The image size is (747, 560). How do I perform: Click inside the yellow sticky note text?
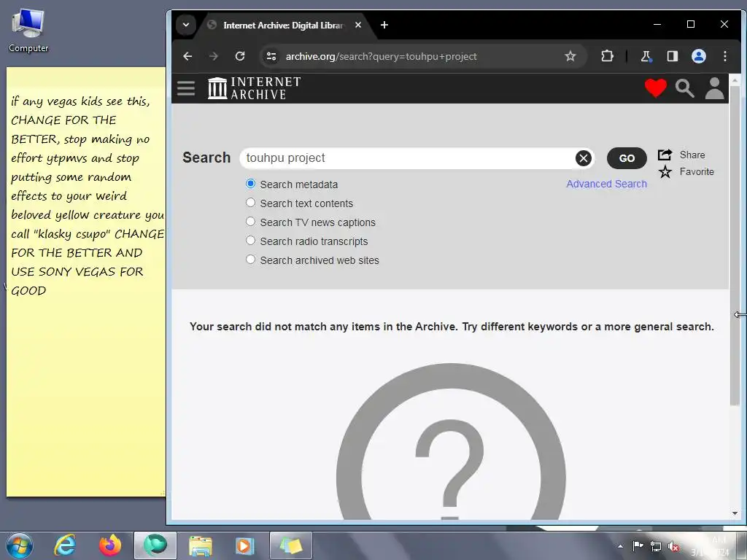86,195
